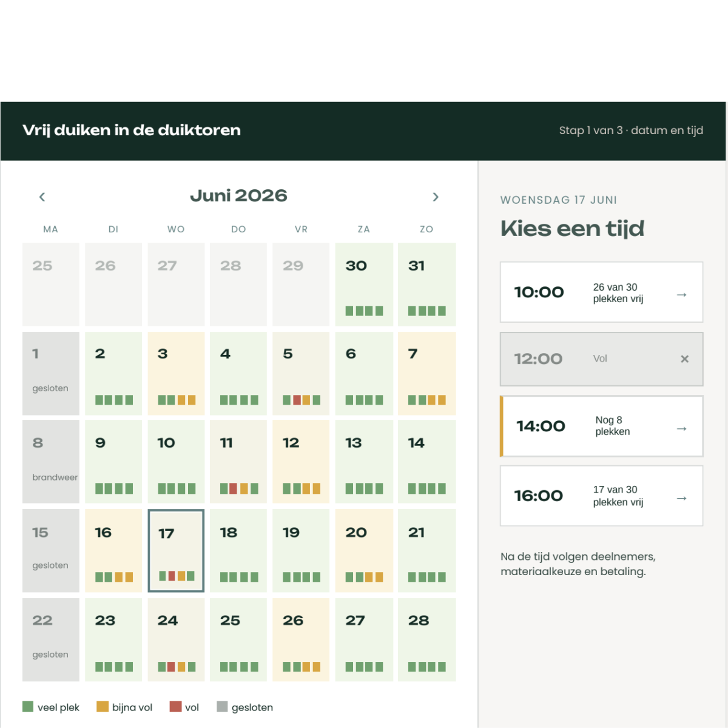728x728 pixels.
Task: Click '26 van 30 plekken vrij' text
Action: tap(618, 293)
